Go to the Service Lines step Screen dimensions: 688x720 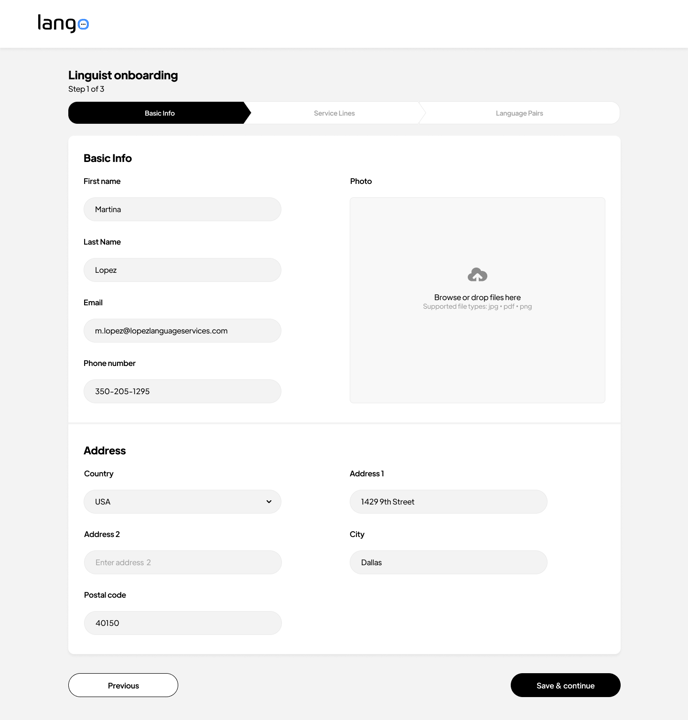(x=334, y=113)
